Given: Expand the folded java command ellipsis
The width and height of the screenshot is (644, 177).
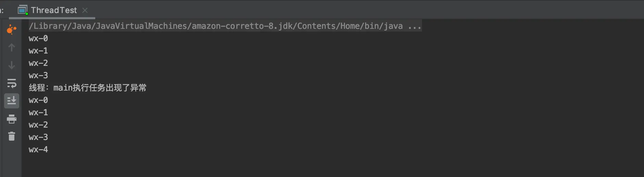Looking at the screenshot, I should (414, 26).
